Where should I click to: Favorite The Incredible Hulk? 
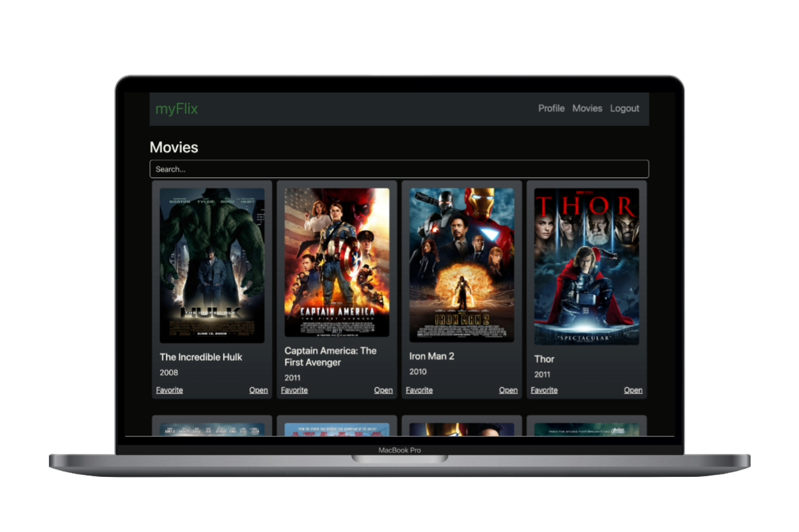tap(169, 390)
